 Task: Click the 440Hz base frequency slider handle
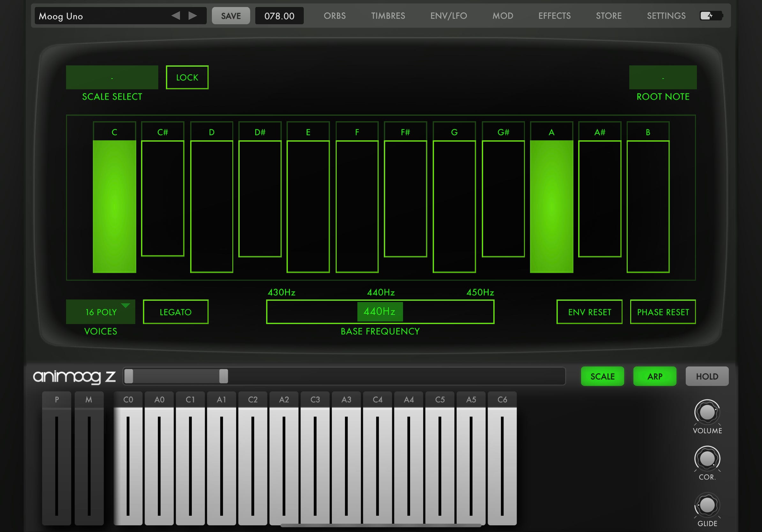(x=380, y=312)
